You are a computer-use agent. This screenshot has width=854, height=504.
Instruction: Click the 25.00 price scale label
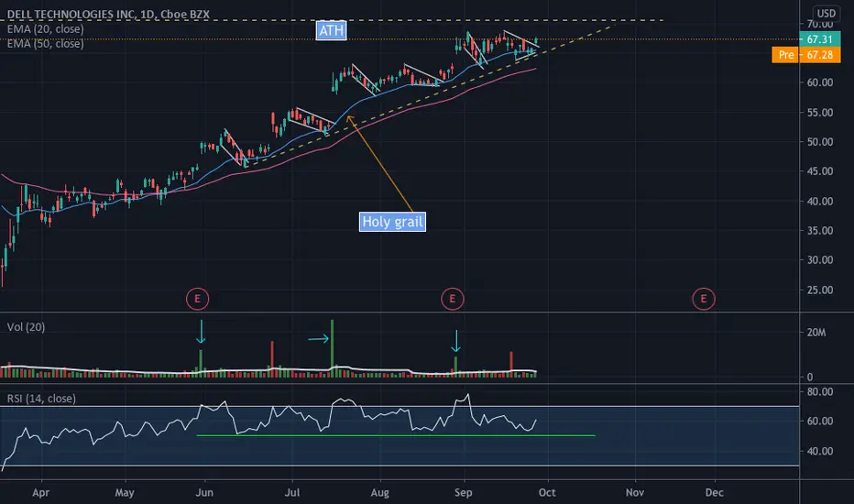point(820,290)
